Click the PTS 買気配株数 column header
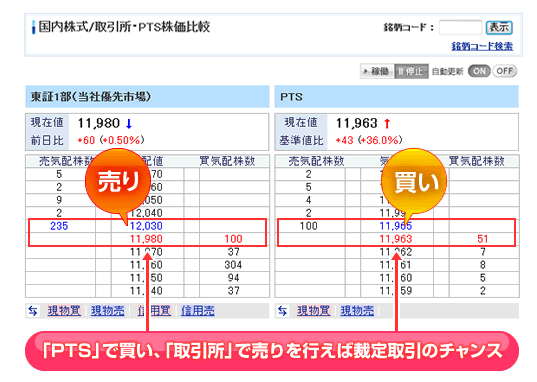 (x=476, y=161)
